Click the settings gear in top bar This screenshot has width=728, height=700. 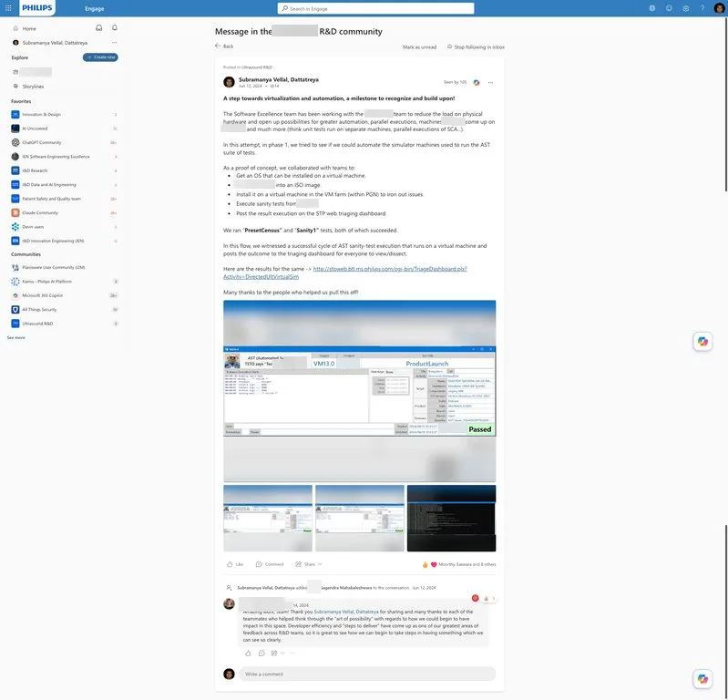(686, 8)
